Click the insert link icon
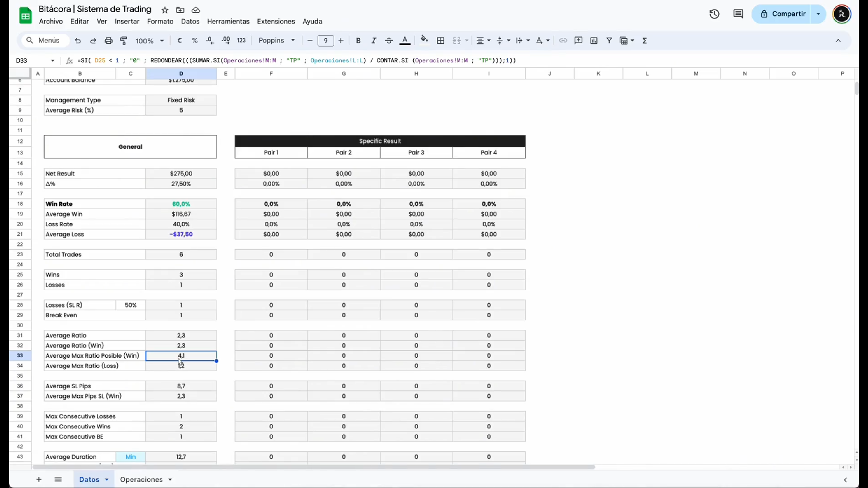This screenshot has height=488, width=868. (x=563, y=41)
